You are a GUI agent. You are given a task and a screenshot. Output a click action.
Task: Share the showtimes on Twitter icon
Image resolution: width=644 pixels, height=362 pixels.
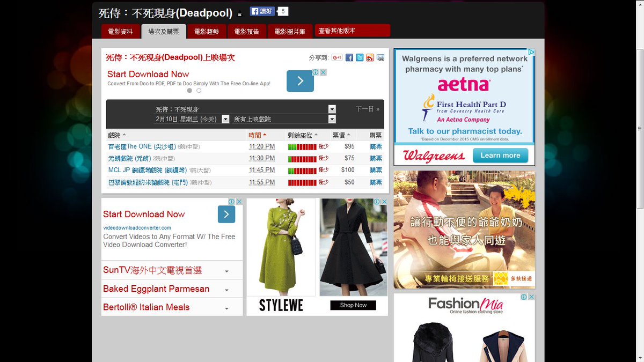tap(360, 58)
